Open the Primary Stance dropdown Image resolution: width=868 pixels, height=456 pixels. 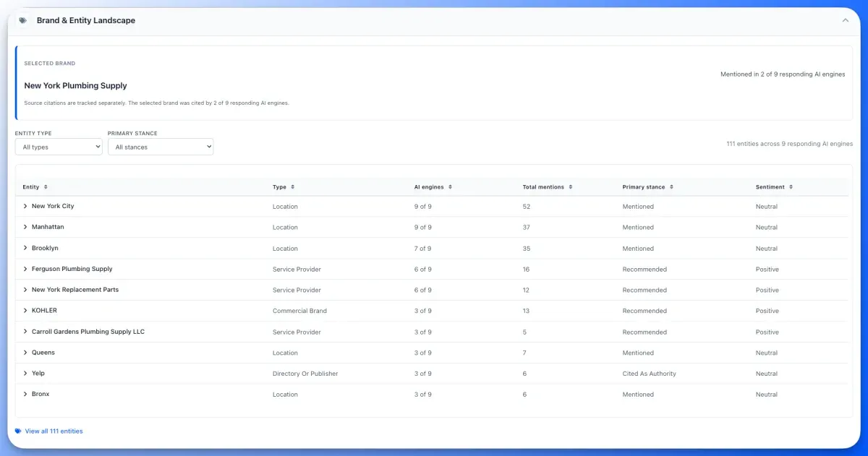[x=161, y=147]
